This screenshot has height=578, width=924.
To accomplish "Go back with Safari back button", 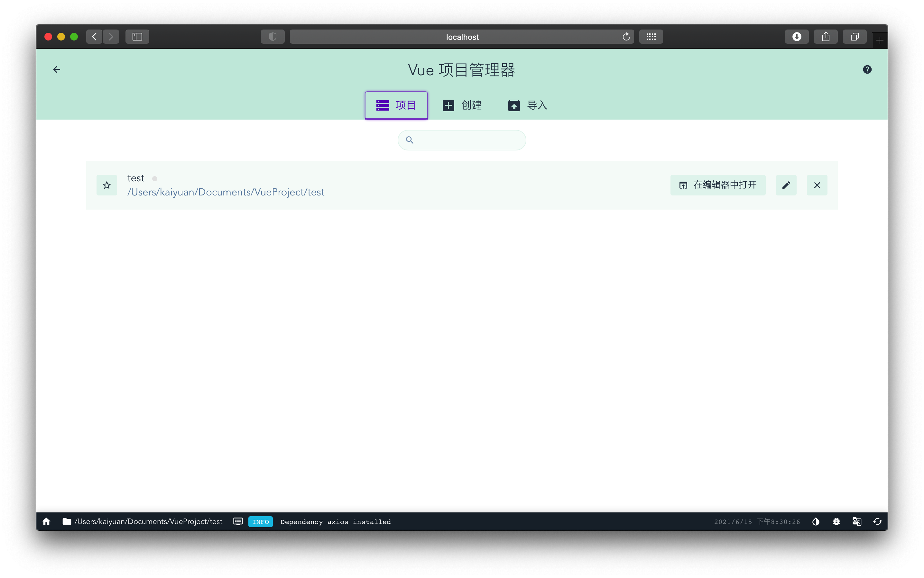I will tap(94, 37).
